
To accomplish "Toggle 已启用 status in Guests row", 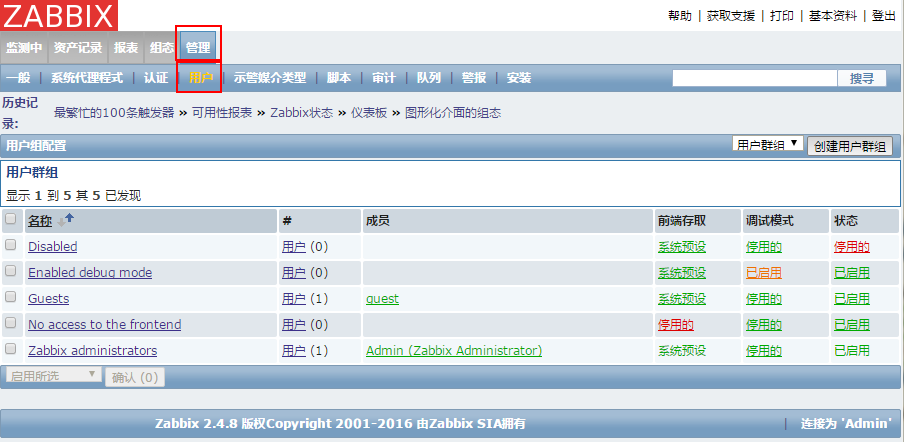I will pyautogui.click(x=852, y=299).
